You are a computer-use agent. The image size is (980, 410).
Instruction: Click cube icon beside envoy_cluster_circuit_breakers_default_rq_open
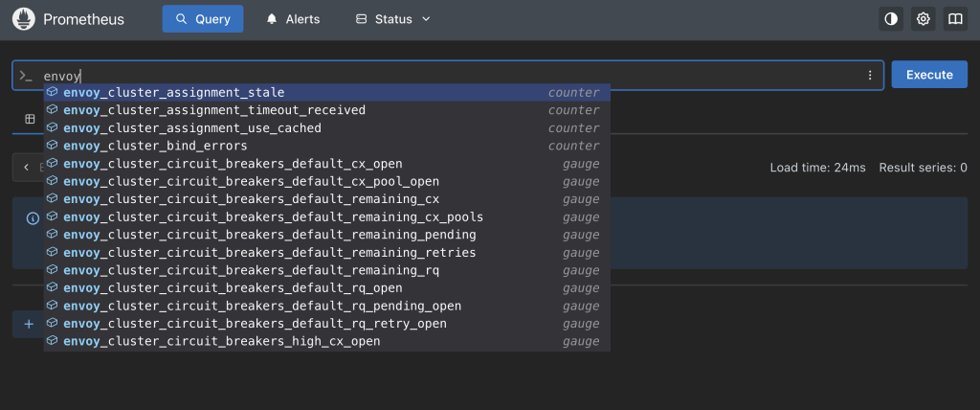click(53, 288)
